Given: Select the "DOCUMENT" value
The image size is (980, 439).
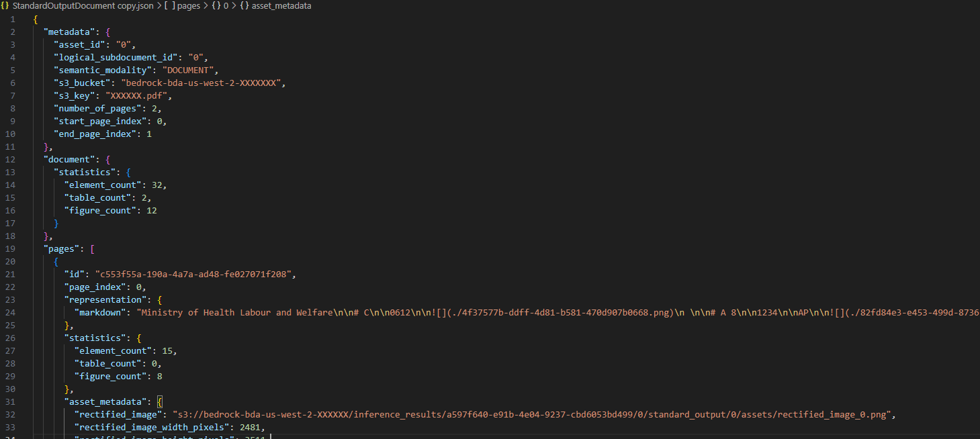Looking at the screenshot, I should pyautogui.click(x=188, y=70).
